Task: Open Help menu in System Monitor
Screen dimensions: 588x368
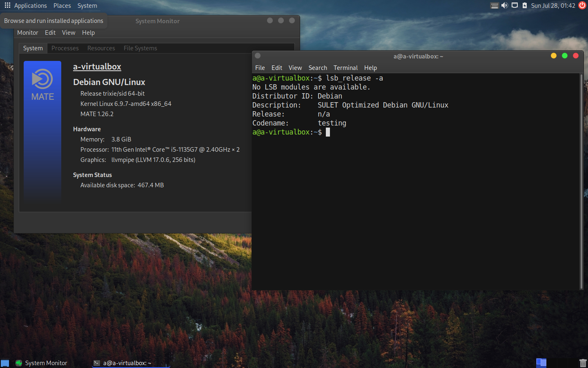Action: pos(88,33)
